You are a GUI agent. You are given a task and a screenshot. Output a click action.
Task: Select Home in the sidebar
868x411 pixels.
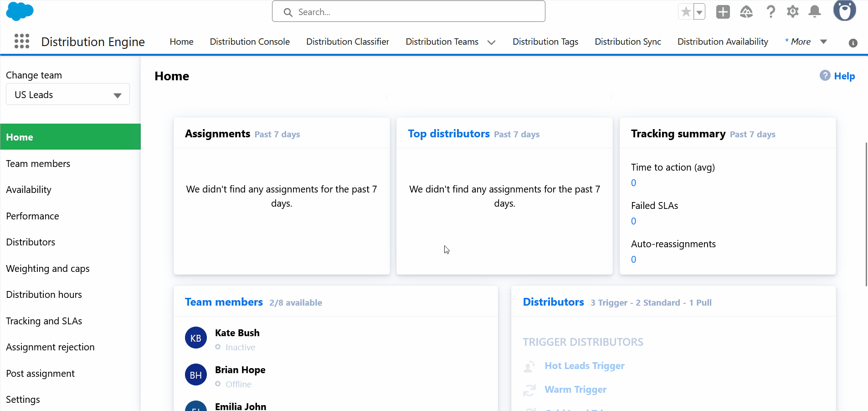71,137
